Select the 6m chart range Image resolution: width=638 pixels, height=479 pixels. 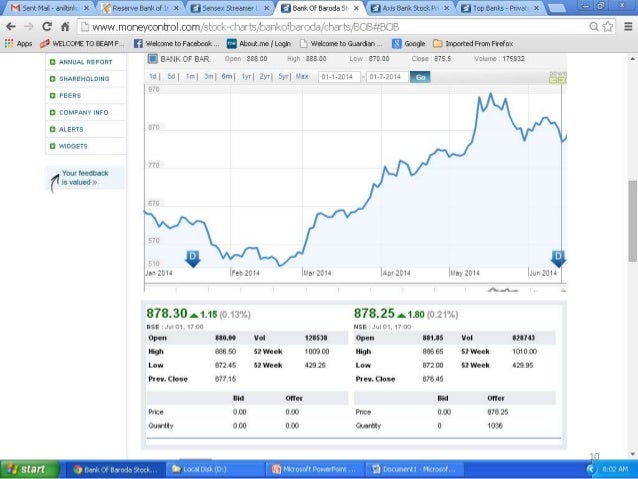227,77
